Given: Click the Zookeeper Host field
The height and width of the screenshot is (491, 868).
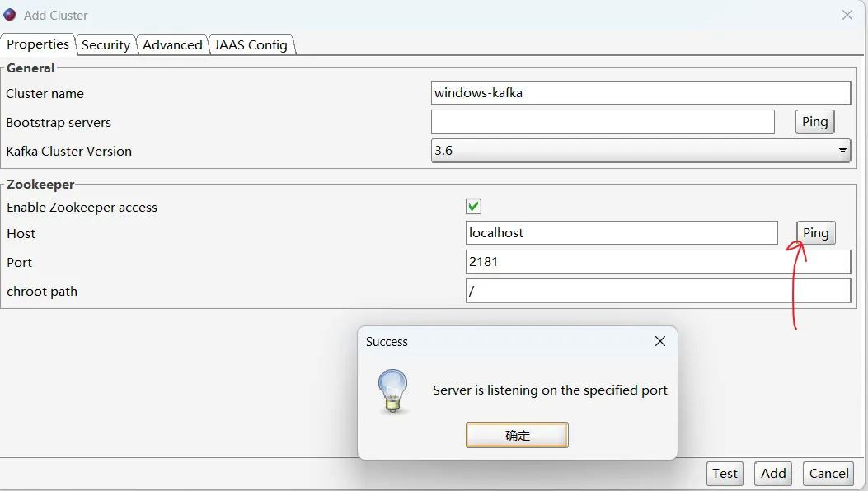Looking at the screenshot, I should (x=622, y=233).
